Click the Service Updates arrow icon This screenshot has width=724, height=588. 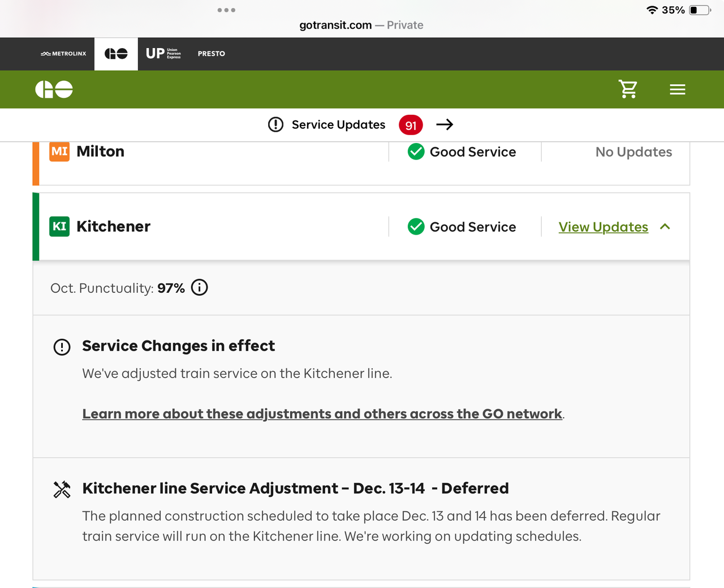445,124
